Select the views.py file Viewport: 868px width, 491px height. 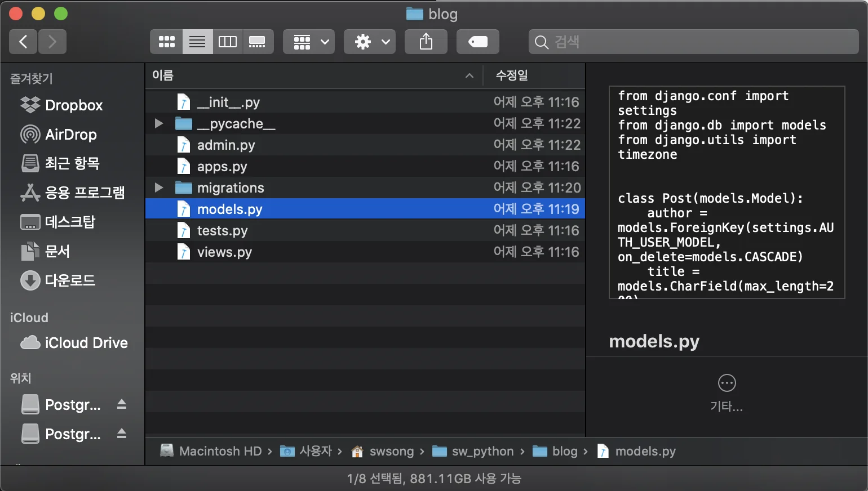pyautogui.click(x=224, y=252)
